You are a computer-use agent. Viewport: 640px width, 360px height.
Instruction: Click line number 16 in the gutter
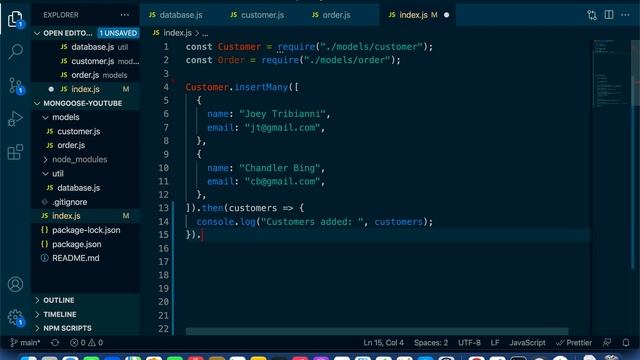point(163,248)
